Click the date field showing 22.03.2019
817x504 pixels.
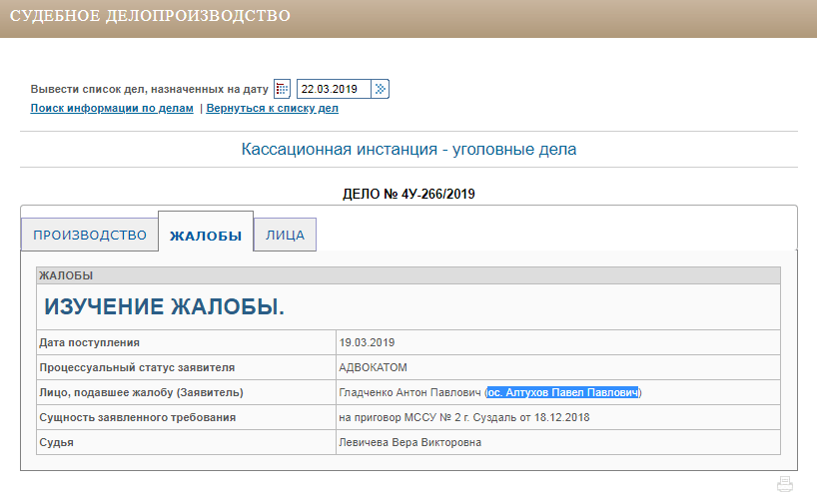click(334, 89)
